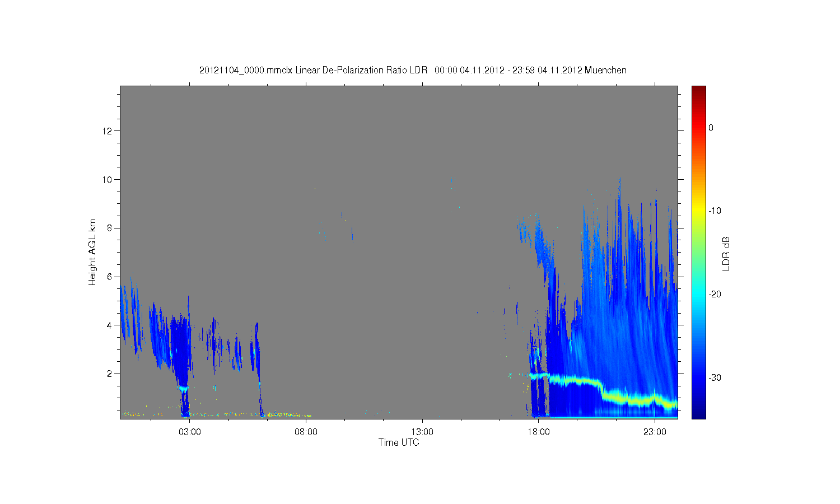The image size is (840, 504).
Task: Click the colorbar value -30
Action: pyautogui.click(x=715, y=378)
